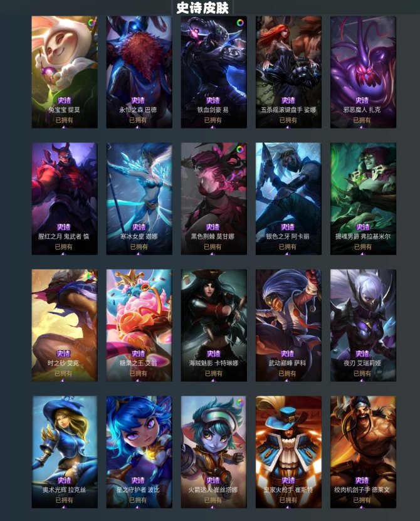Select the 史诗皮肤 header tab
The height and width of the screenshot is (521, 420).
[x=202, y=8]
